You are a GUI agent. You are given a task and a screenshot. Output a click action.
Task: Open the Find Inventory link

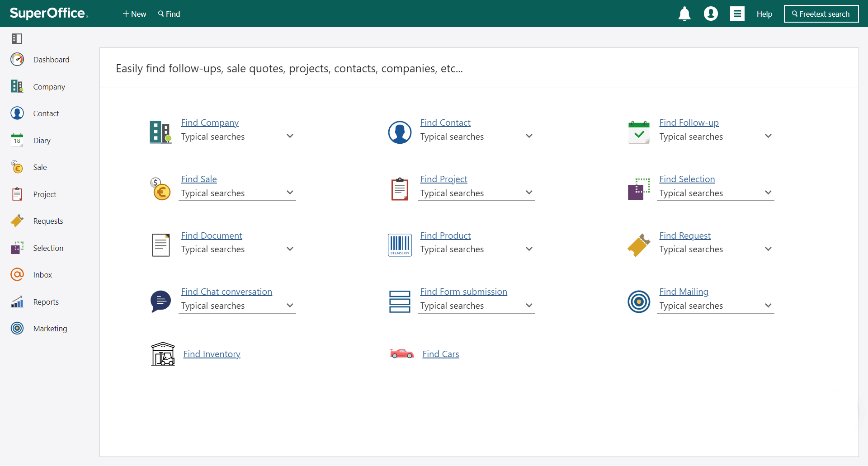point(212,354)
